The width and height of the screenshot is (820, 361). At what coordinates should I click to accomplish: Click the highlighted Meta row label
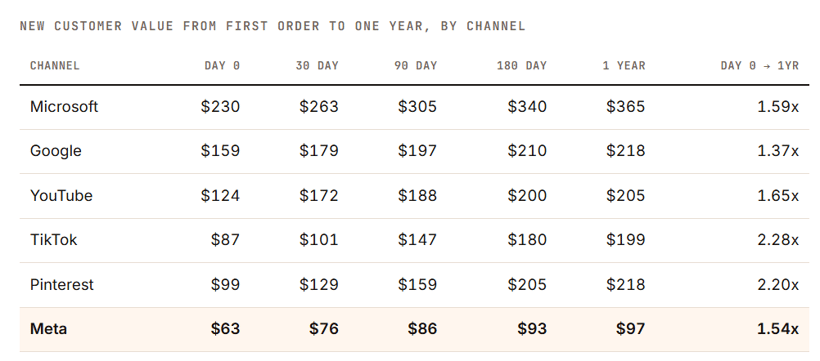pyautogui.click(x=48, y=329)
